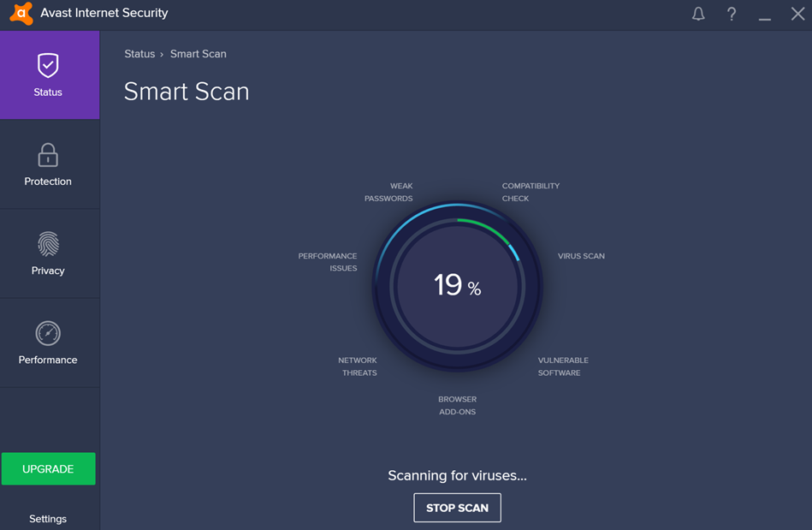812x530 pixels.
Task: Click the VIRUS SCAN label
Action: [x=581, y=256]
